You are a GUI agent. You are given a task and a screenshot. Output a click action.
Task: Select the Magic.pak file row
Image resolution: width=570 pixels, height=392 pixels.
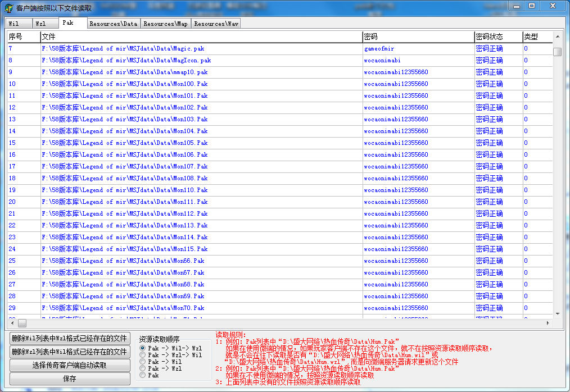[280, 48]
